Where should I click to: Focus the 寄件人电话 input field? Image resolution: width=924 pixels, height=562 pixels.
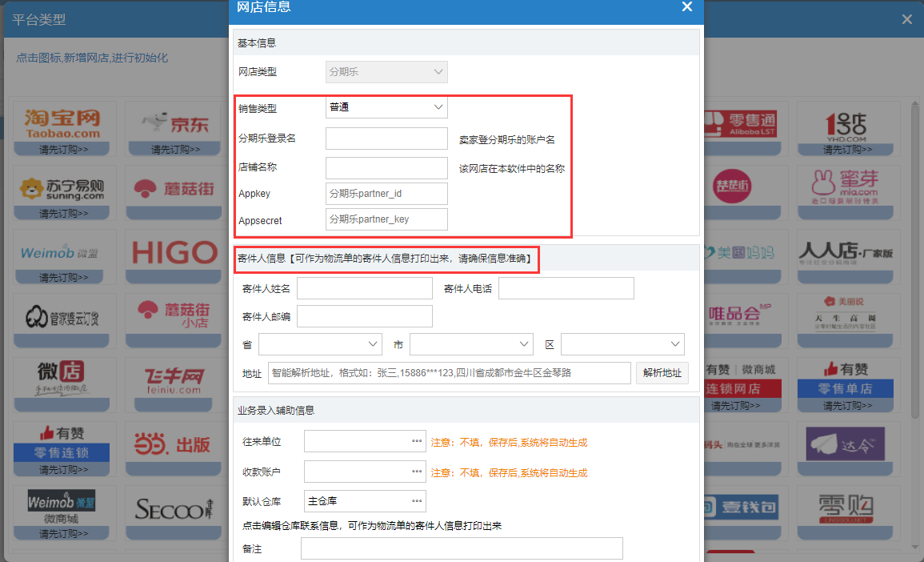click(x=566, y=288)
